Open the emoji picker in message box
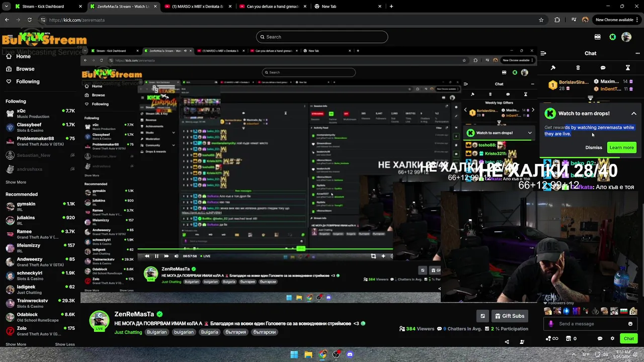 [630, 324]
